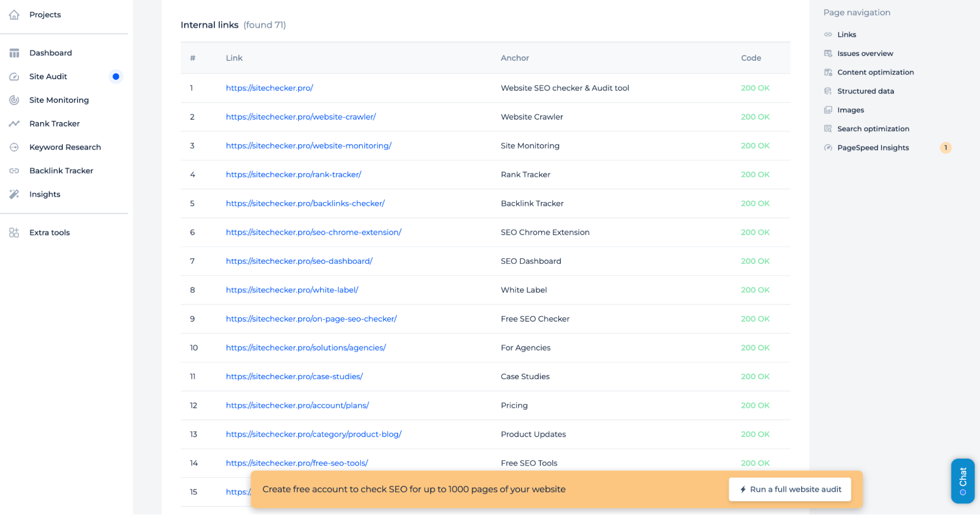Click the Content optimization icon
Viewport: 980px width, 515px height.
tap(828, 72)
